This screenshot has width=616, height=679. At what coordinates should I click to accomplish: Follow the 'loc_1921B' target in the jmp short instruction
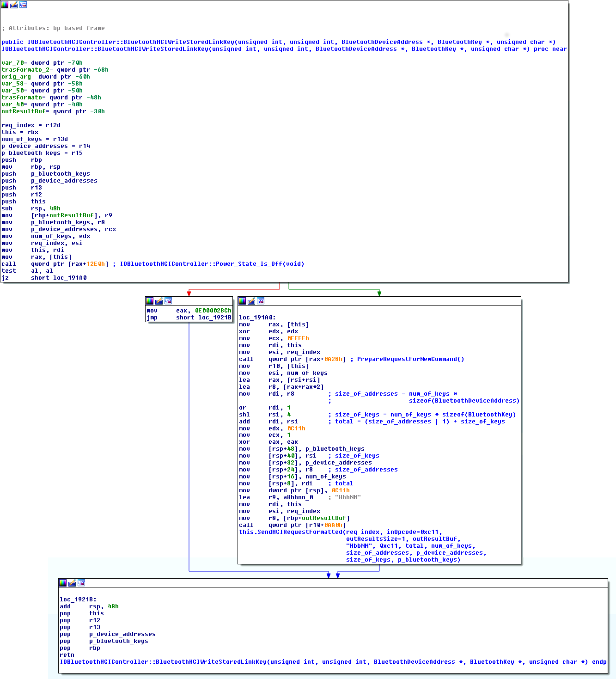[215, 318]
